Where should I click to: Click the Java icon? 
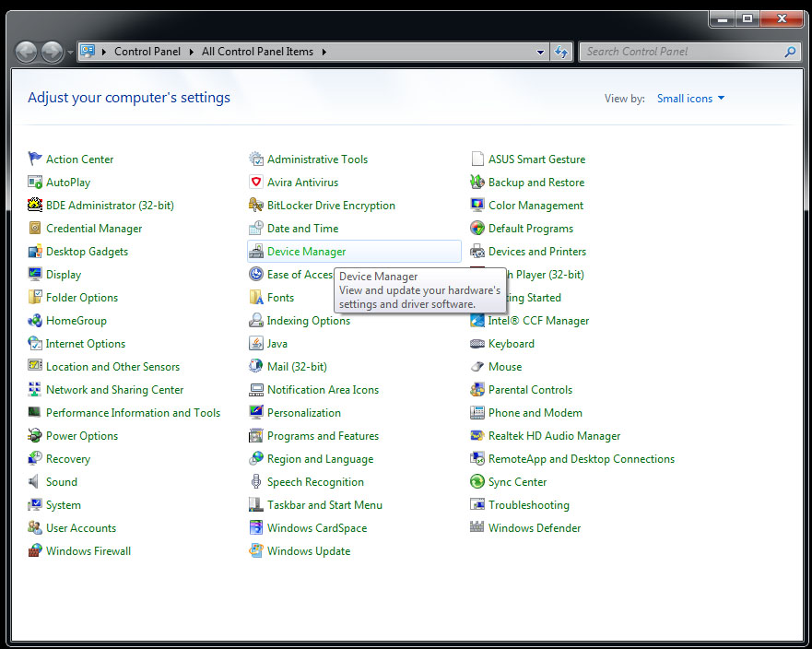[256, 343]
